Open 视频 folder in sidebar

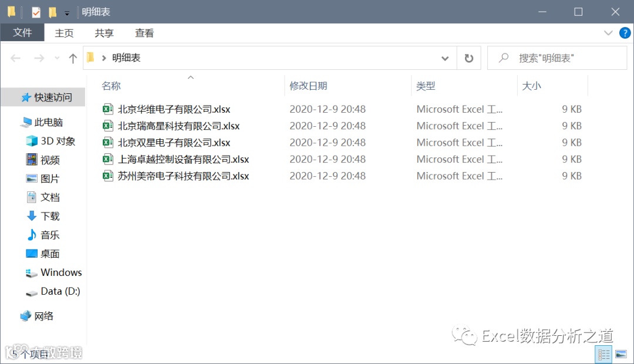(x=50, y=160)
